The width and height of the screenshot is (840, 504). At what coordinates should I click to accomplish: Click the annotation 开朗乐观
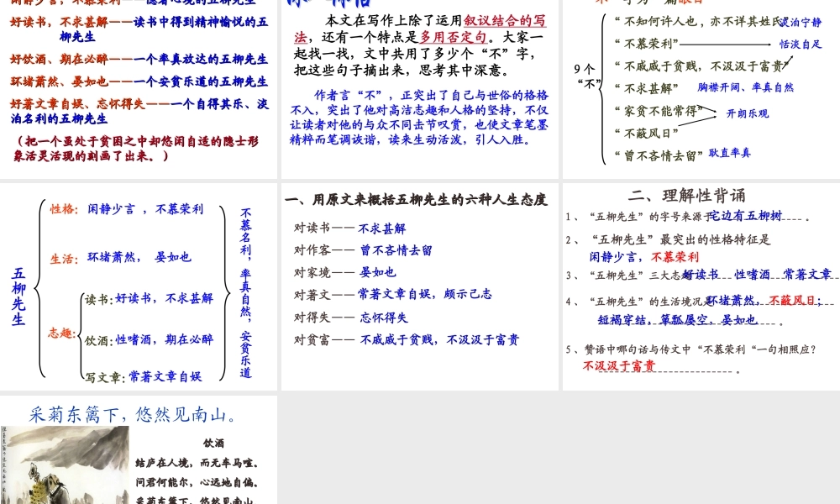pos(748,113)
